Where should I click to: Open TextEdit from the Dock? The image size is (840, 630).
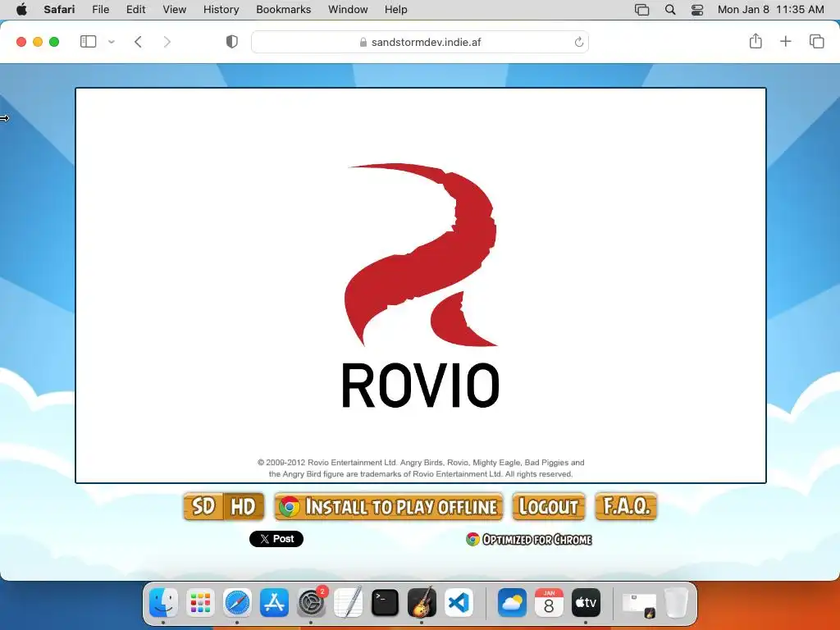click(348, 603)
